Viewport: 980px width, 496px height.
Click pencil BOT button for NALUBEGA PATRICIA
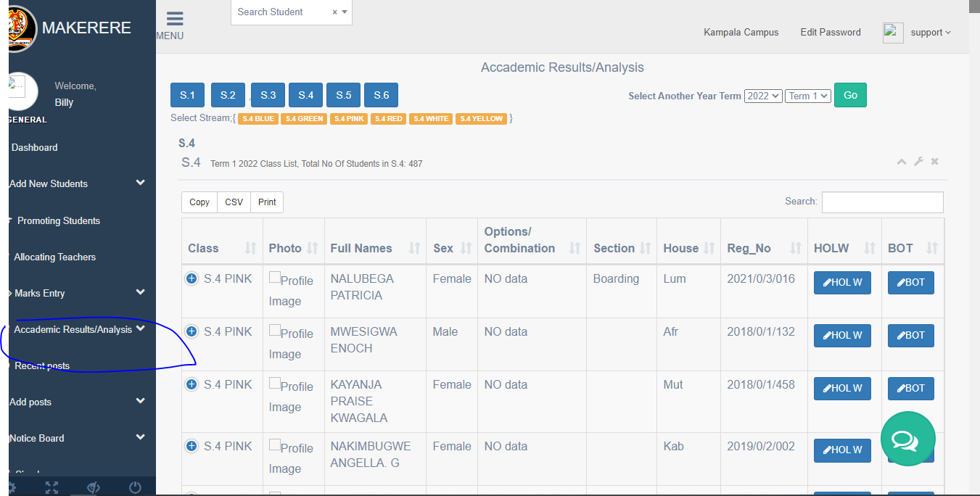[x=910, y=283]
